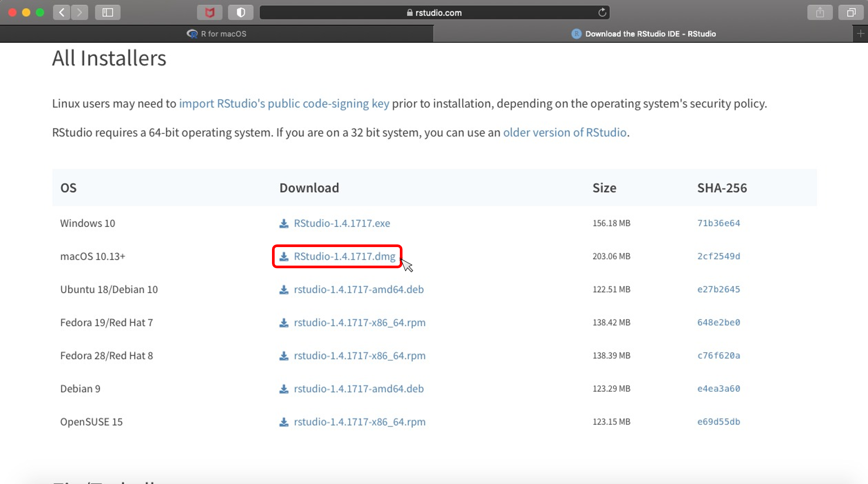
Task: Download RStudio-1.4.1717.dmg for macOS
Action: pos(344,256)
